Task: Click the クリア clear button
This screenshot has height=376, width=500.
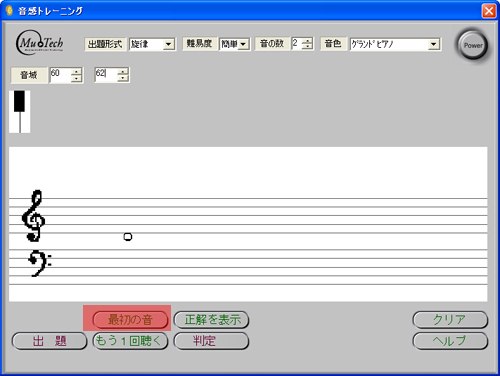Action: pos(450,320)
